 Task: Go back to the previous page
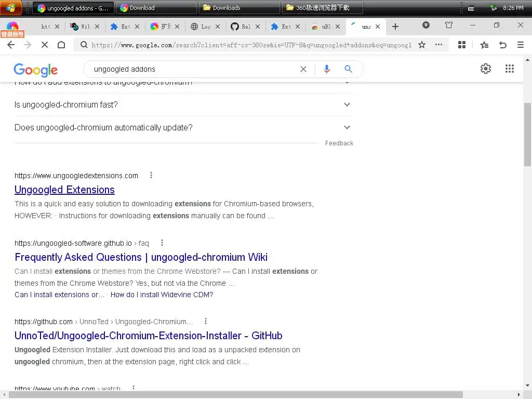[x=11, y=45]
